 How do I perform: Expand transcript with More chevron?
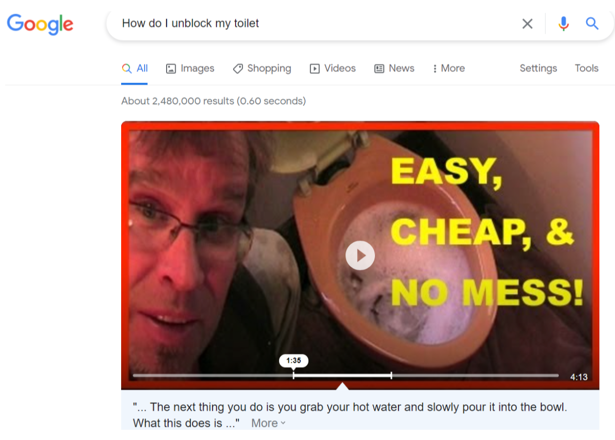[x=269, y=423]
